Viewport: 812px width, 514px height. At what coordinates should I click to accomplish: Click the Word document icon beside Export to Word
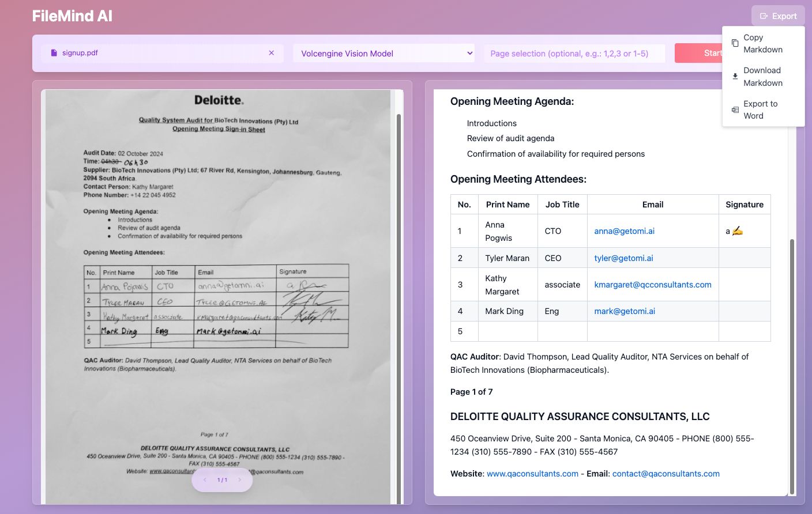(735, 109)
